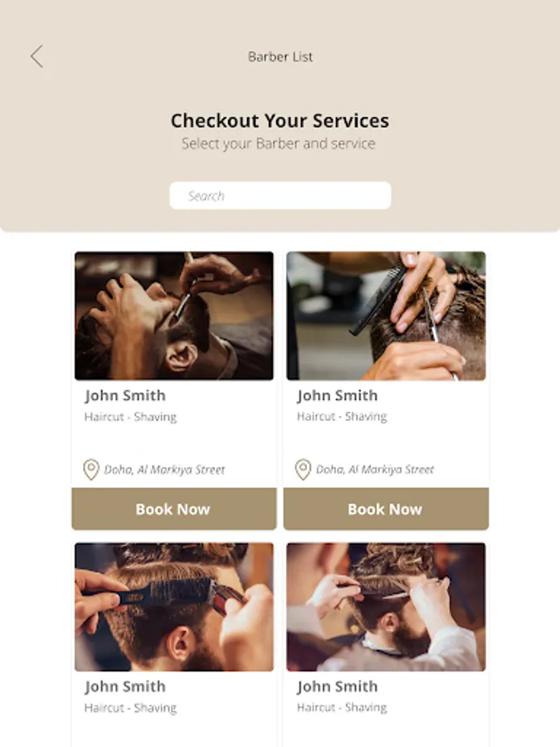The height and width of the screenshot is (747, 560).
Task: Open the comb and scissors haircut photo
Action: 386,315
